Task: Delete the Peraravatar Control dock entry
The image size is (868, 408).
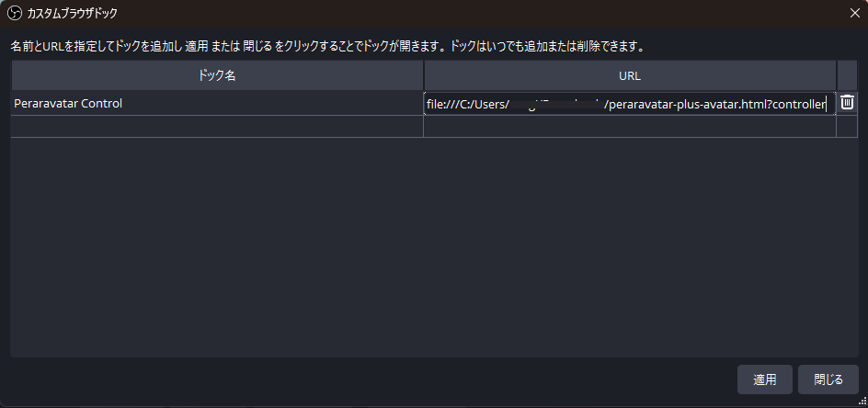Action: [x=847, y=102]
